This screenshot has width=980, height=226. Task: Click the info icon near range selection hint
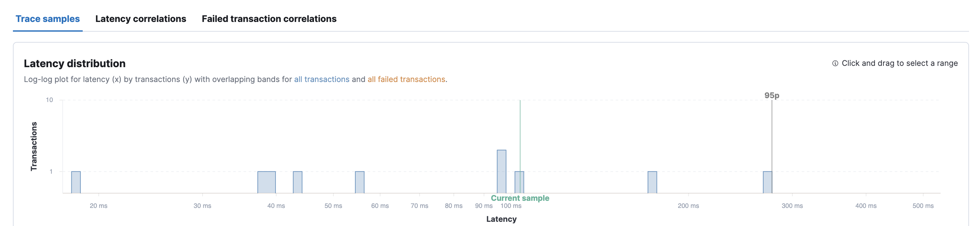835,63
